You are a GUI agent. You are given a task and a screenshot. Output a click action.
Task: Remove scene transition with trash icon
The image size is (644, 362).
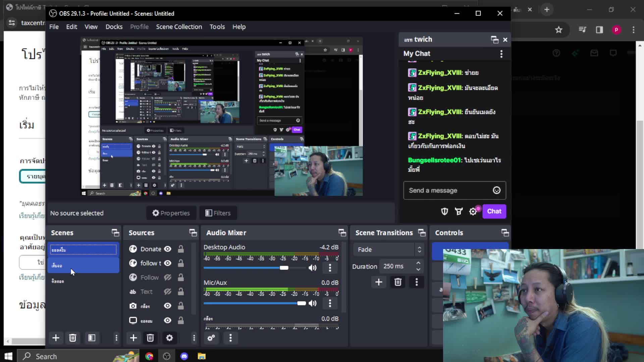(398, 282)
